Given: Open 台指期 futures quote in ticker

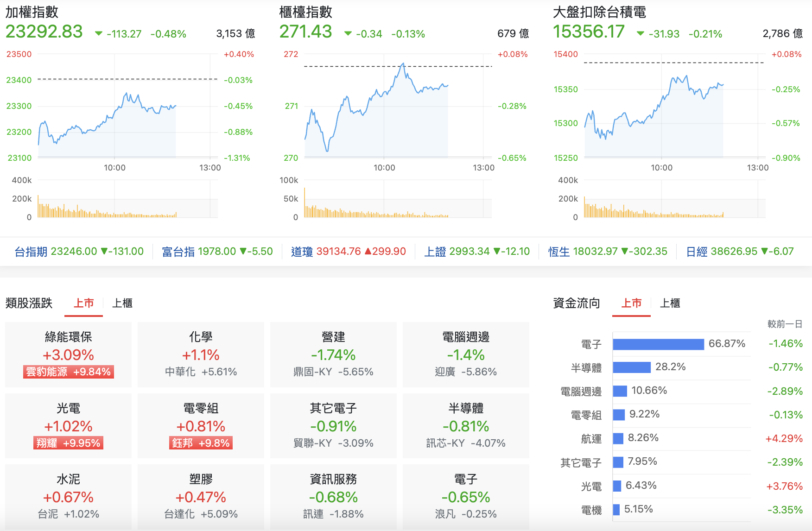Looking at the screenshot, I should (x=79, y=251).
